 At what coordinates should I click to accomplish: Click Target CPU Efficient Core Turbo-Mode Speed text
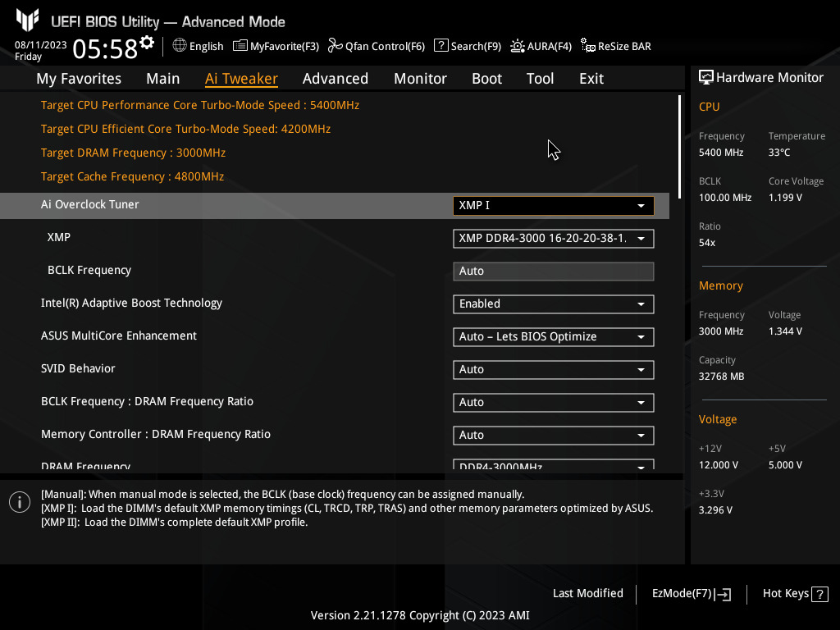(186, 129)
